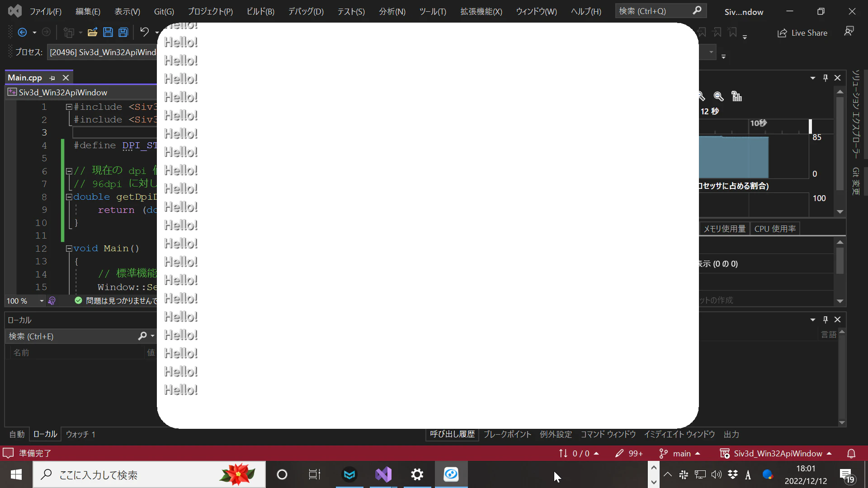The image size is (868, 488).
Task: Open diagnostics panel window options dropdown
Action: tap(813, 78)
